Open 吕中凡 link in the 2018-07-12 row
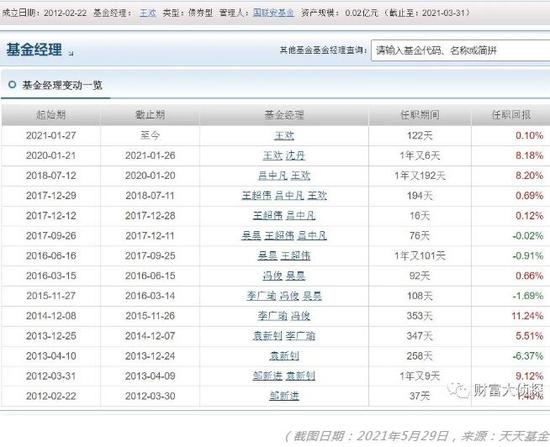Image resolution: width=550 pixels, height=447 pixels. [273, 175]
